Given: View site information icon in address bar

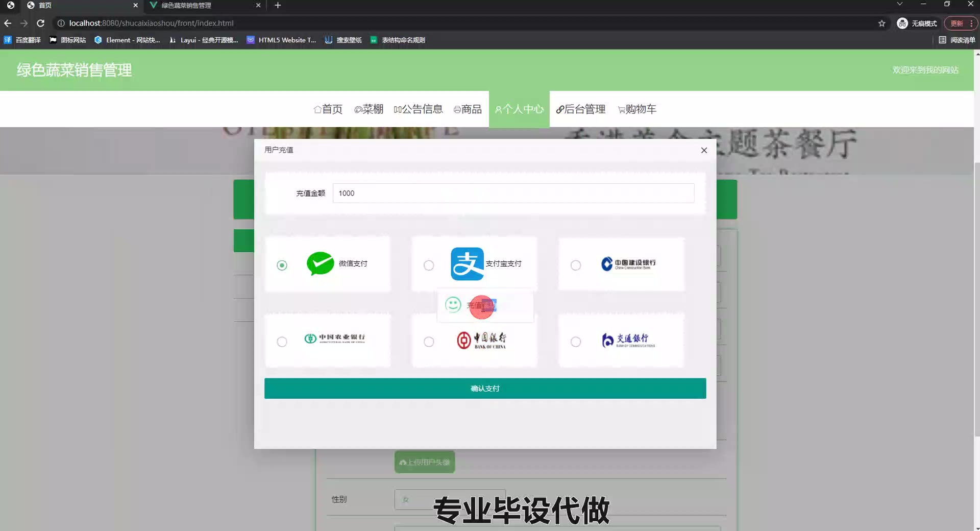Looking at the screenshot, I should pyautogui.click(x=61, y=23).
